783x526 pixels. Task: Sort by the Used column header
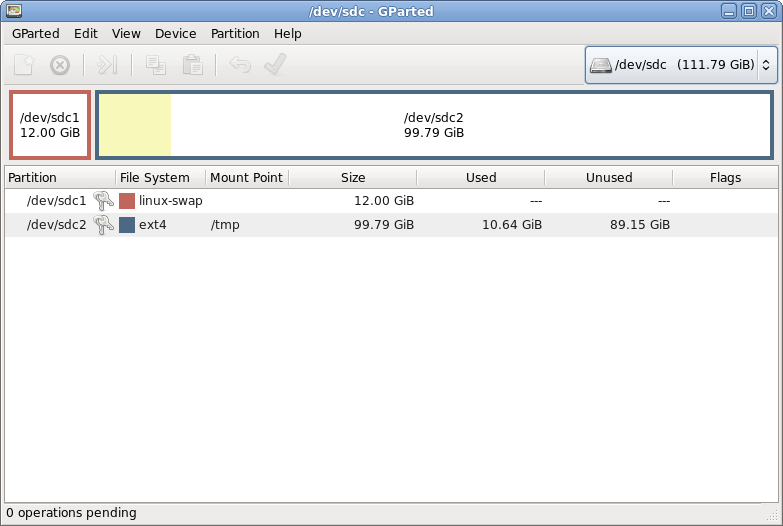coord(480,178)
